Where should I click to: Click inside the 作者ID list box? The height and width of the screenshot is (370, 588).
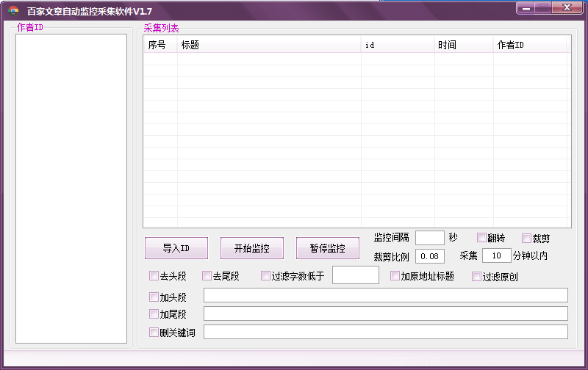pyautogui.click(x=71, y=189)
